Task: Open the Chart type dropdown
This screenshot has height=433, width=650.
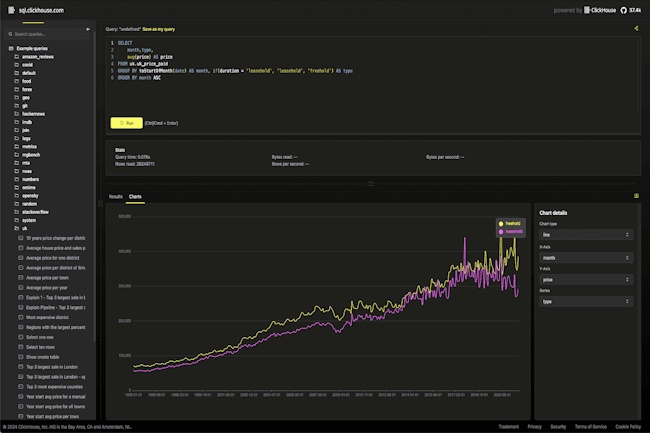Action: 585,234
